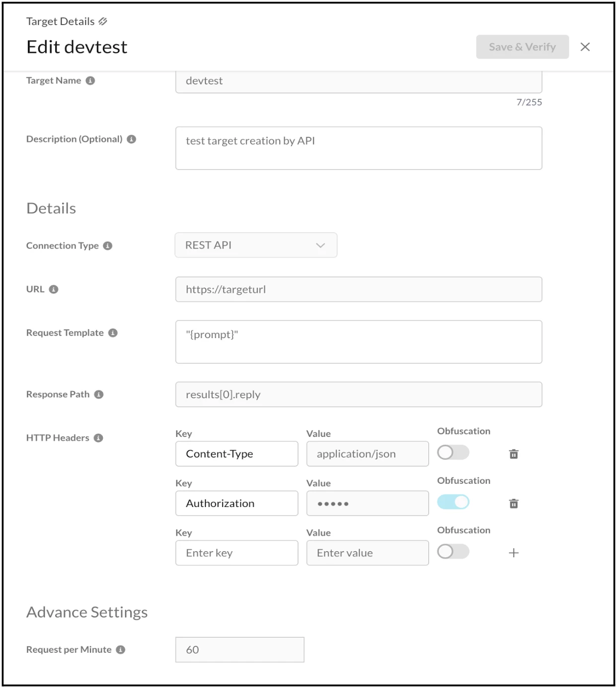This screenshot has width=616, height=687.
Task: Click the Description info icon
Action: click(132, 139)
